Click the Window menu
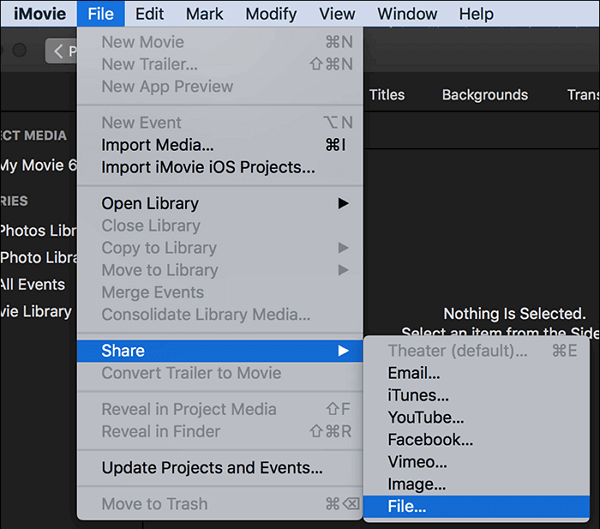Image resolution: width=600 pixels, height=529 pixels. coord(407,14)
